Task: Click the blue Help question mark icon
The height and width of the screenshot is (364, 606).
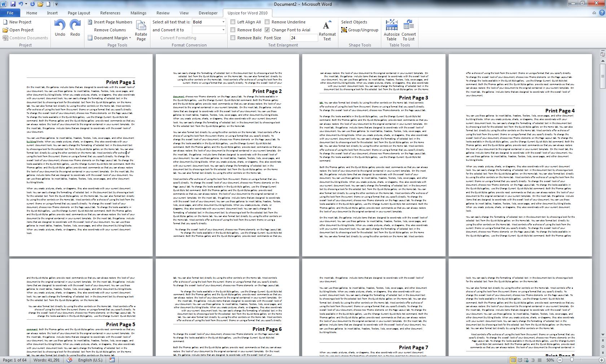Action: click(601, 13)
